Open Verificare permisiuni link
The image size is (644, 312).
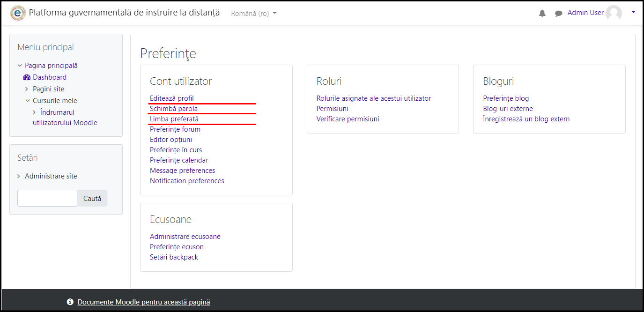[348, 119]
